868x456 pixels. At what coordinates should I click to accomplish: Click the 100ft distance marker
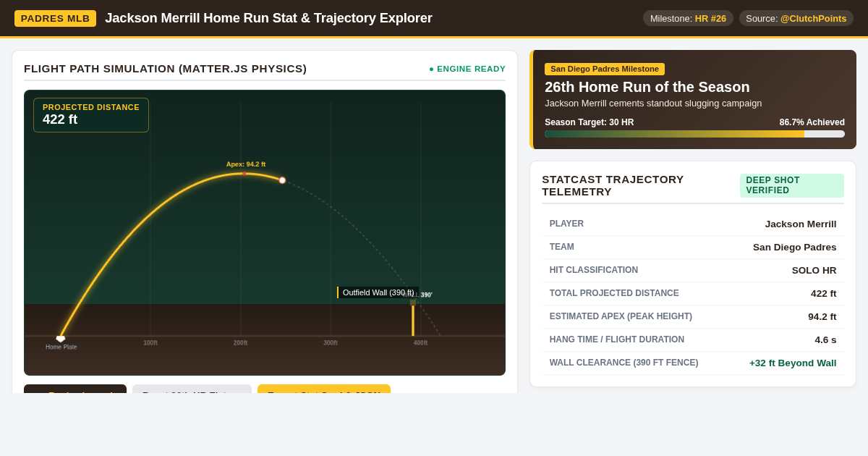point(150,343)
